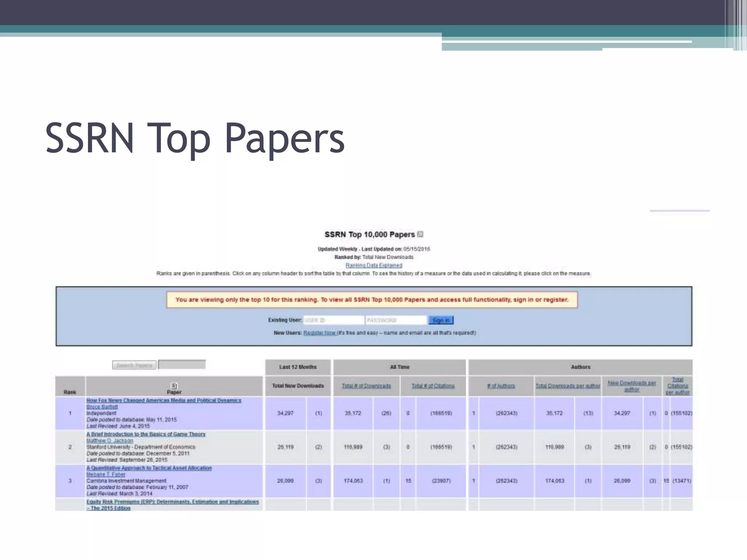Viewport: 747px width, 560px height.
Task: Click the Total New Downloads column header
Action: (x=298, y=386)
